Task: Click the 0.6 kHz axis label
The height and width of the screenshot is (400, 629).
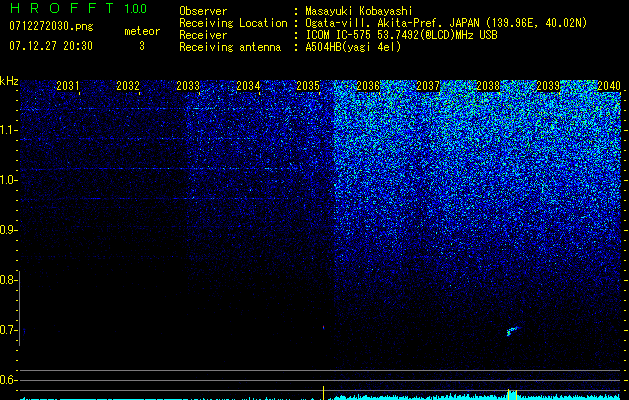Action: point(8,380)
